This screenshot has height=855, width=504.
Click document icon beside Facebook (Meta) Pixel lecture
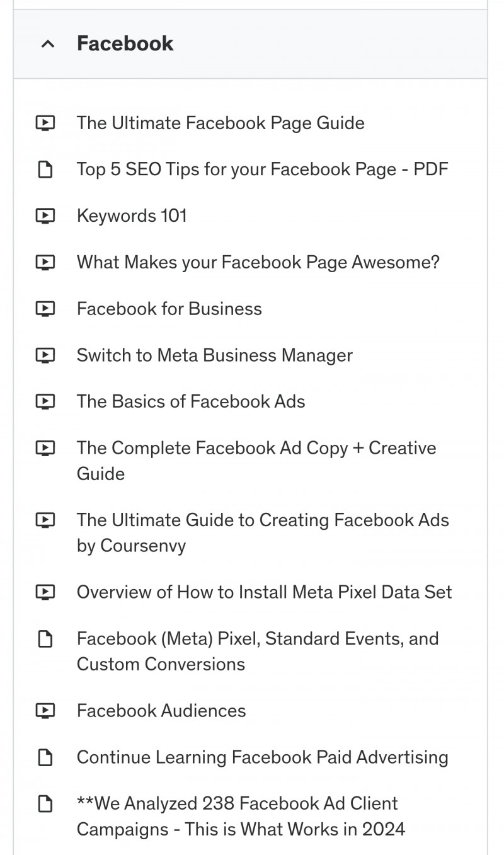[x=45, y=639]
